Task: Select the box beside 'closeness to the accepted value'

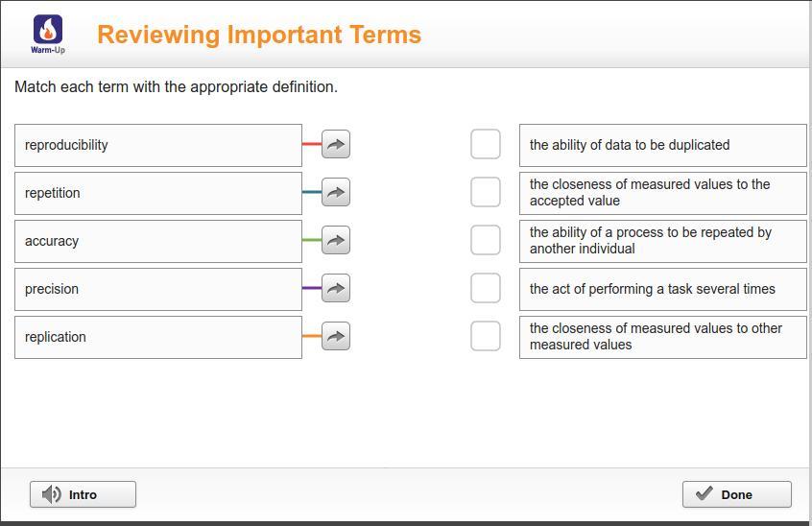Action: pyautogui.click(x=486, y=192)
